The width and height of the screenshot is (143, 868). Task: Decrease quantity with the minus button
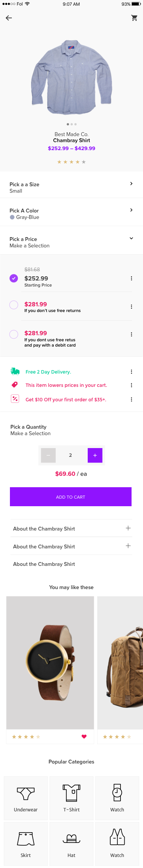[x=48, y=455]
